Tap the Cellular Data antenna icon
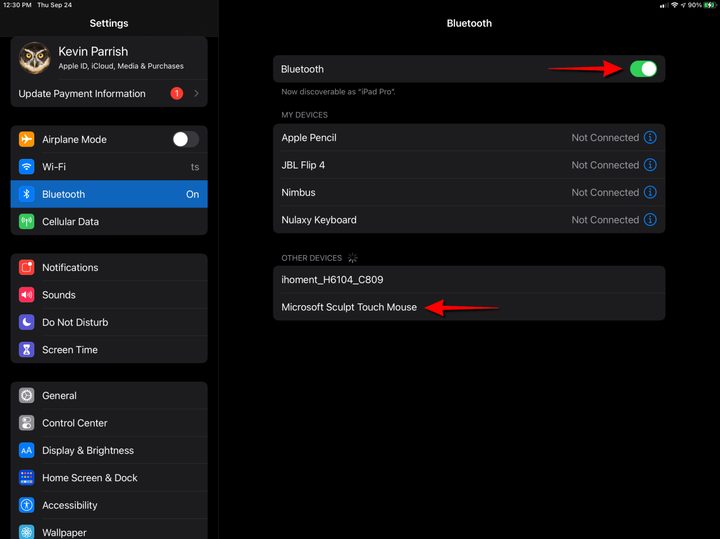This screenshot has width=720, height=539. [x=27, y=222]
